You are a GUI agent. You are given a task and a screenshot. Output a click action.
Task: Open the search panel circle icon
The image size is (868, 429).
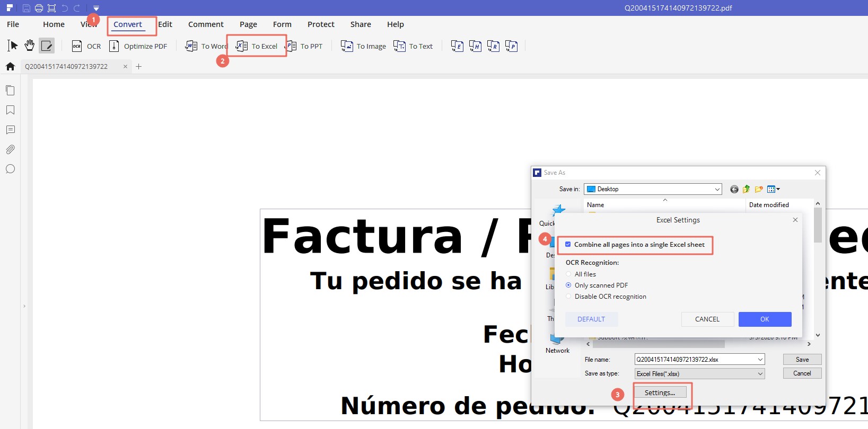[10, 169]
